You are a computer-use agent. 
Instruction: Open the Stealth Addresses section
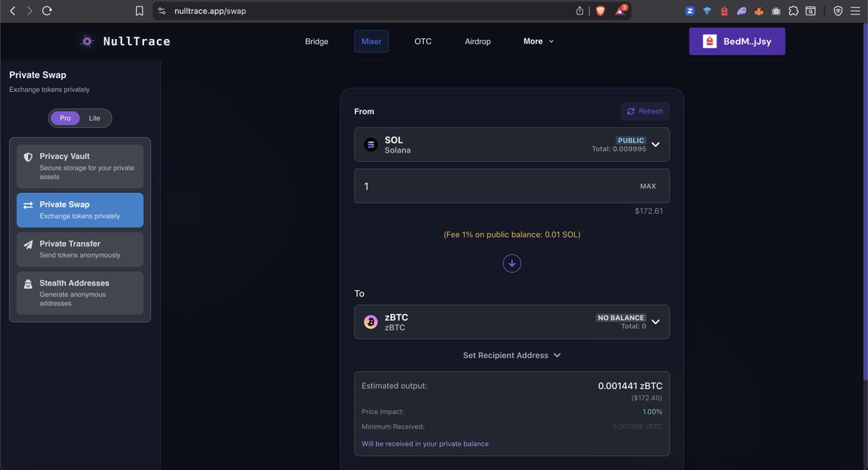[80, 293]
